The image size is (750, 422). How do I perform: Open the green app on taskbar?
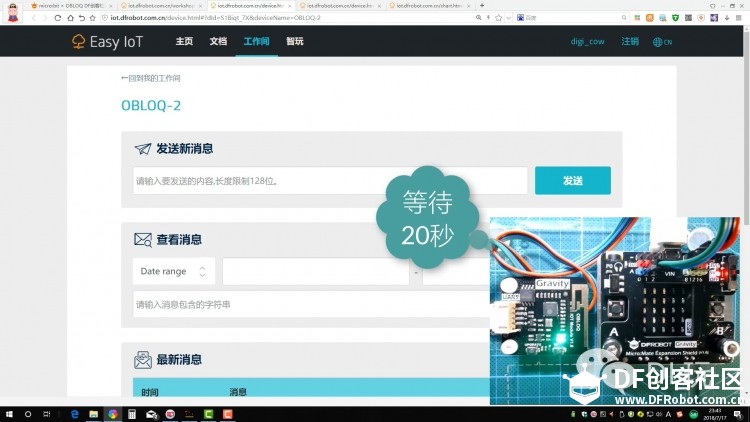point(209,414)
